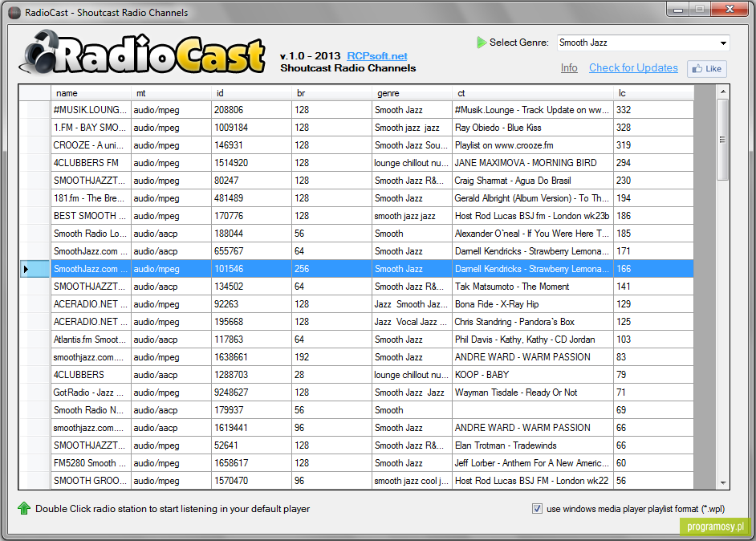The height and width of the screenshot is (541, 756).
Task: Click bitrate 256 cell
Action: tap(331, 269)
